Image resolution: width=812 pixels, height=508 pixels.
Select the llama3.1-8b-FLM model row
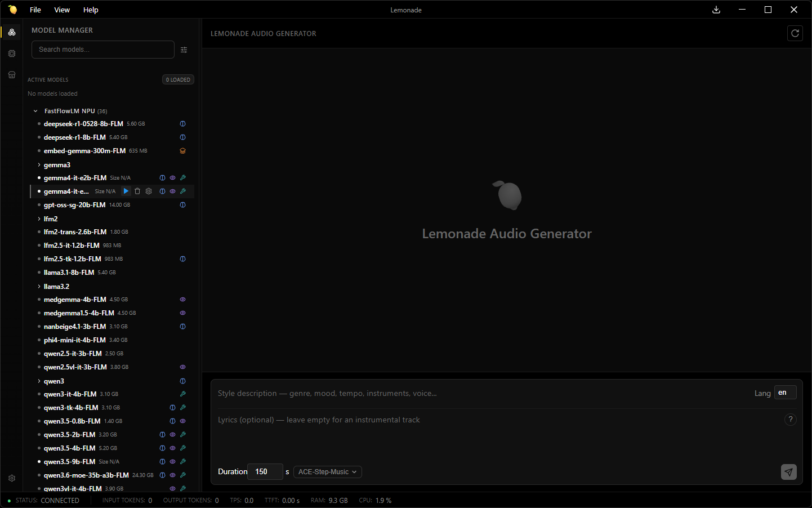112,273
